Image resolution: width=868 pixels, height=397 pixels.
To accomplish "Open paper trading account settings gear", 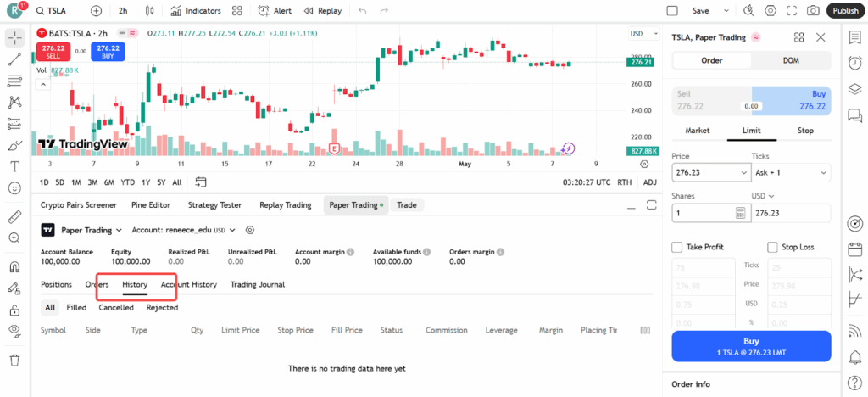I will click(x=250, y=230).
